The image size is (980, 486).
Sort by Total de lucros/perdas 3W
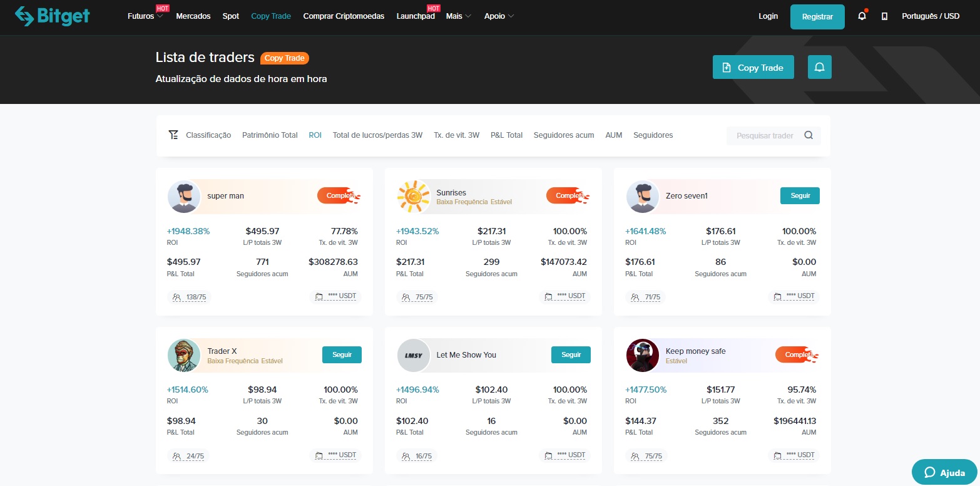(377, 135)
